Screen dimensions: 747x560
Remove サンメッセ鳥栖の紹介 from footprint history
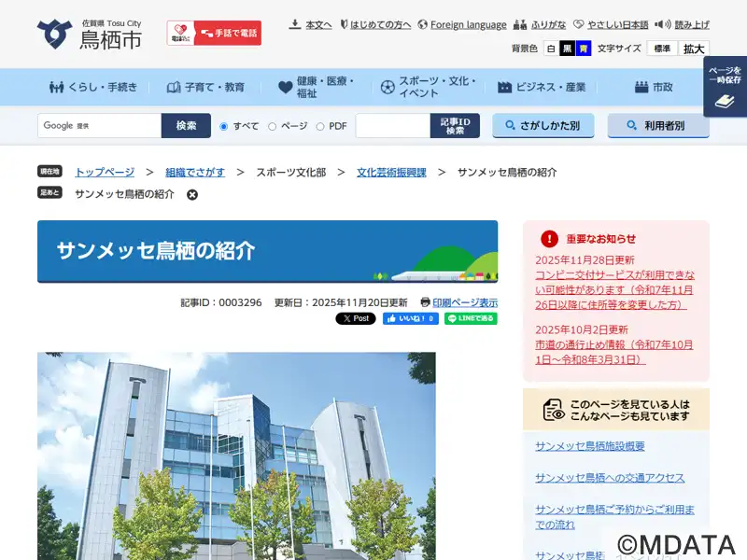(x=192, y=195)
